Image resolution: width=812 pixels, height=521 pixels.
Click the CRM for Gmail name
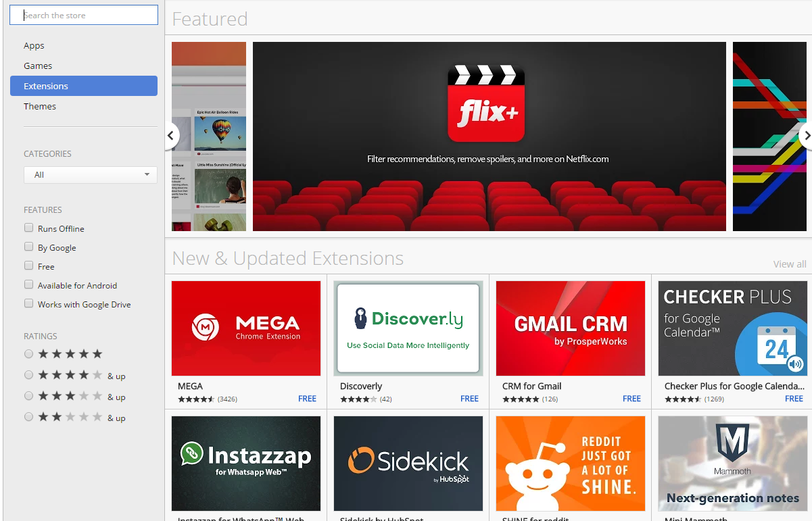tap(532, 387)
